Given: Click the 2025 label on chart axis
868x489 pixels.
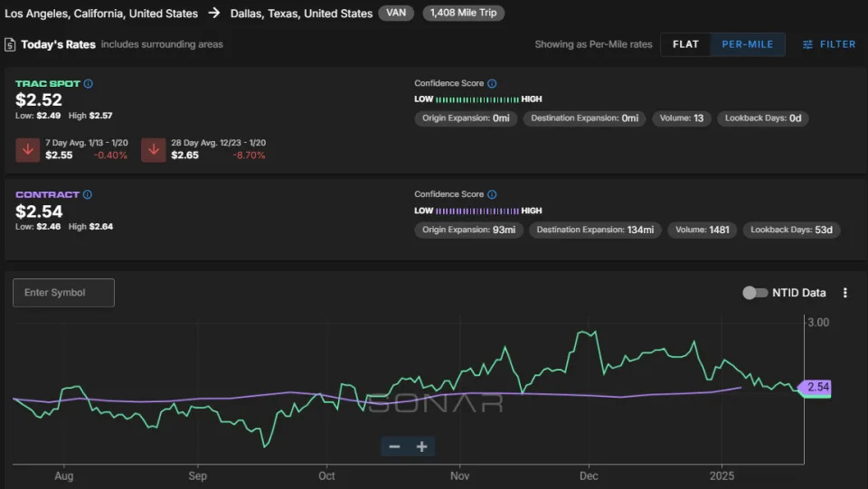Looking at the screenshot, I should pos(722,476).
